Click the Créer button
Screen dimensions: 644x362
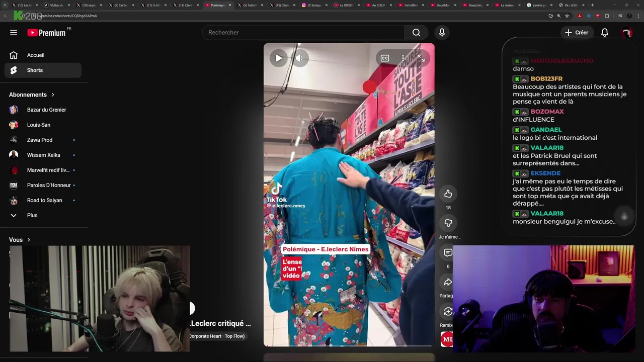[x=576, y=33]
